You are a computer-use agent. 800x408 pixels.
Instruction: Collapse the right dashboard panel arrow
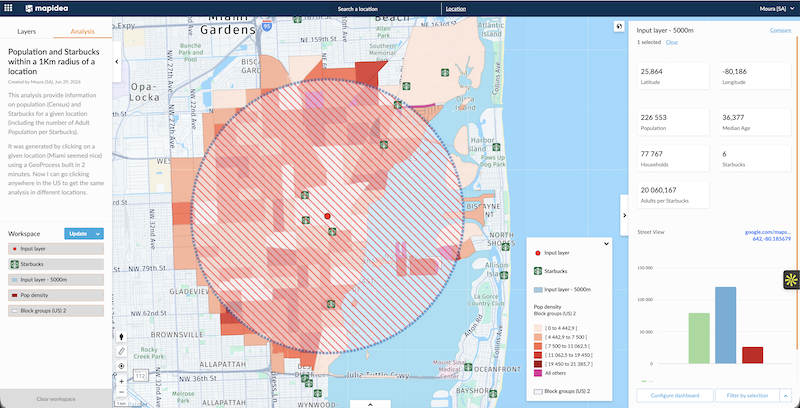pyautogui.click(x=624, y=215)
